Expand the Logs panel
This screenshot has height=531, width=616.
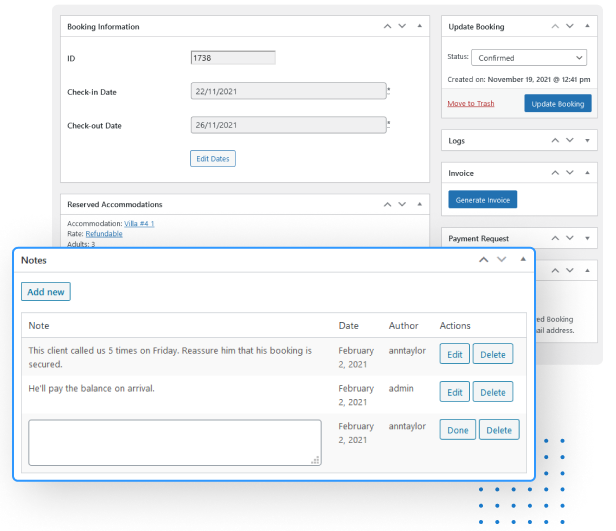coord(587,140)
